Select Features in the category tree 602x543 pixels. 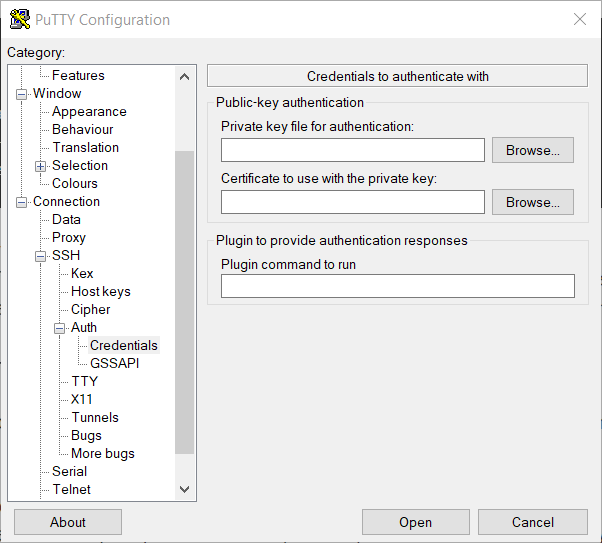pyautogui.click(x=78, y=75)
